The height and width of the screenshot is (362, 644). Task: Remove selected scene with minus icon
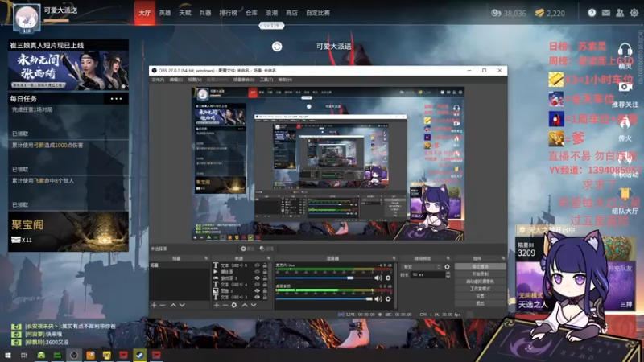point(163,306)
